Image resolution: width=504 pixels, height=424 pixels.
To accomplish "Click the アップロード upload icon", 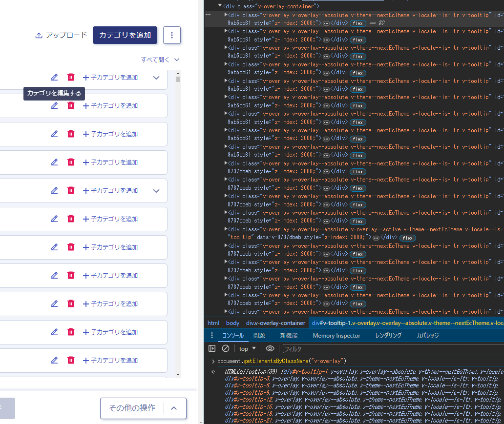I will point(39,35).
